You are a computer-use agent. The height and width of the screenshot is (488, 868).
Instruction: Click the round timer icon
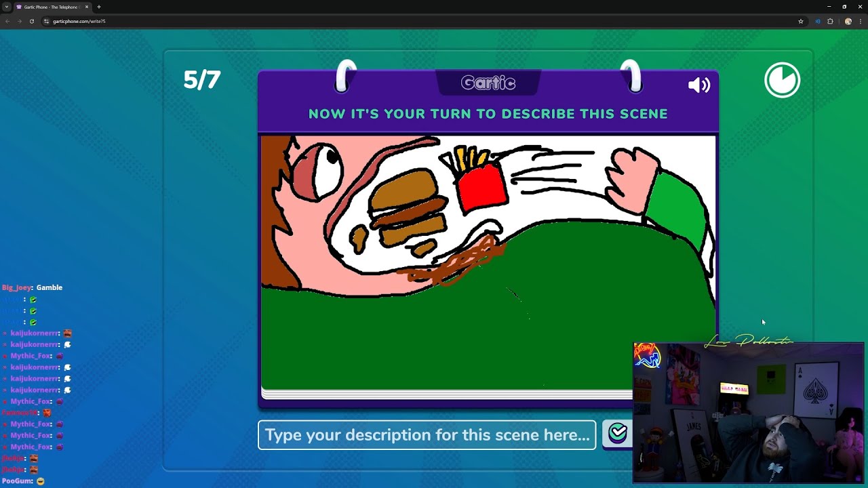pyautogui.click(x=783, y=80)
